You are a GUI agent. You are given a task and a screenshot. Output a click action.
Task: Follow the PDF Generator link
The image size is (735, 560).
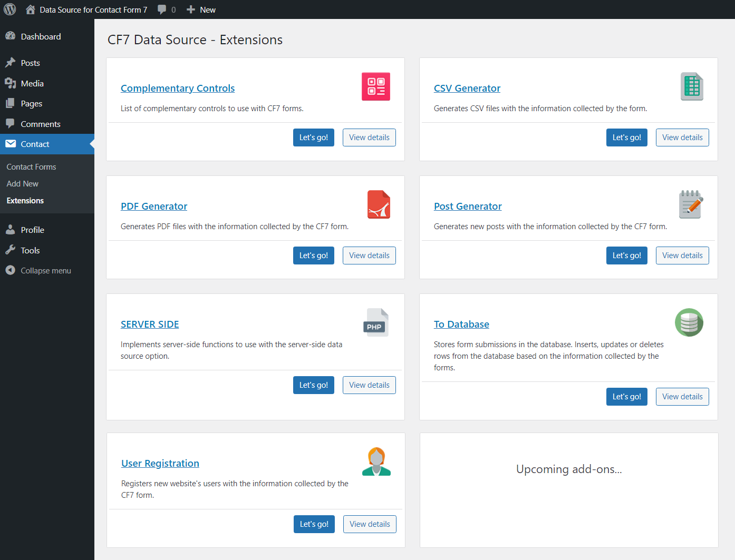tap(154, 207)
